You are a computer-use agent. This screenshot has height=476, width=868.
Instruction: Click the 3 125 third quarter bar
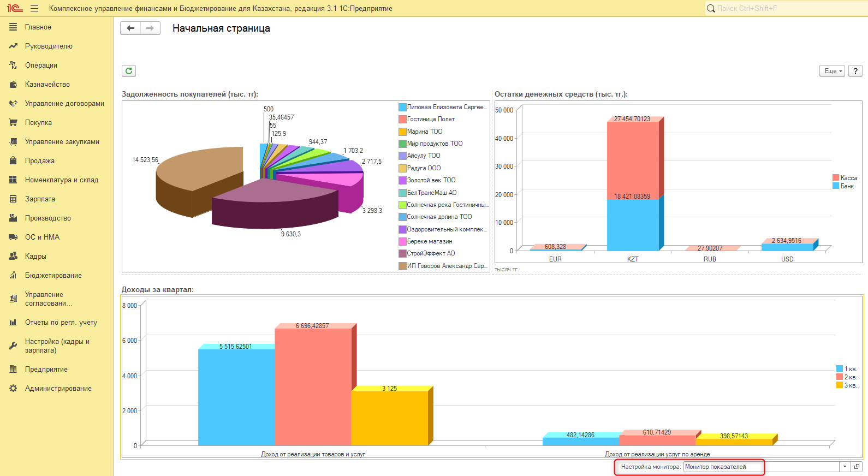(389, 418)
